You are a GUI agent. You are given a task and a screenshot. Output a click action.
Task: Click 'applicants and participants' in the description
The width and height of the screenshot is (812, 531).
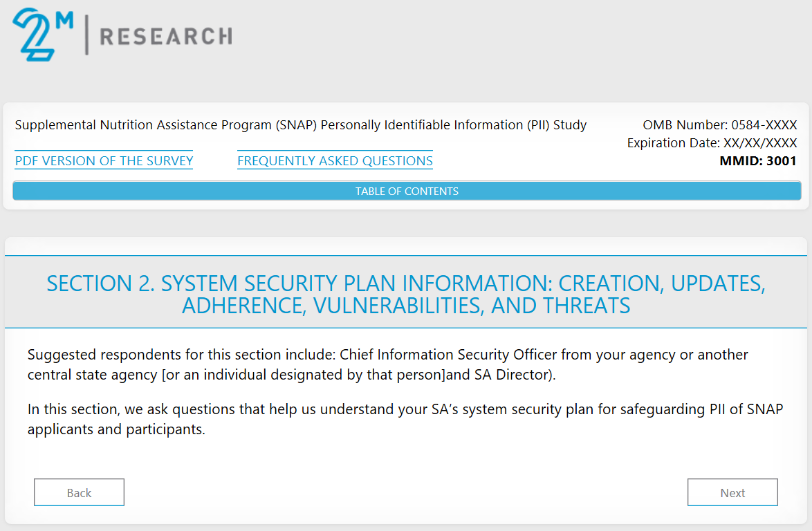[116, 429]
